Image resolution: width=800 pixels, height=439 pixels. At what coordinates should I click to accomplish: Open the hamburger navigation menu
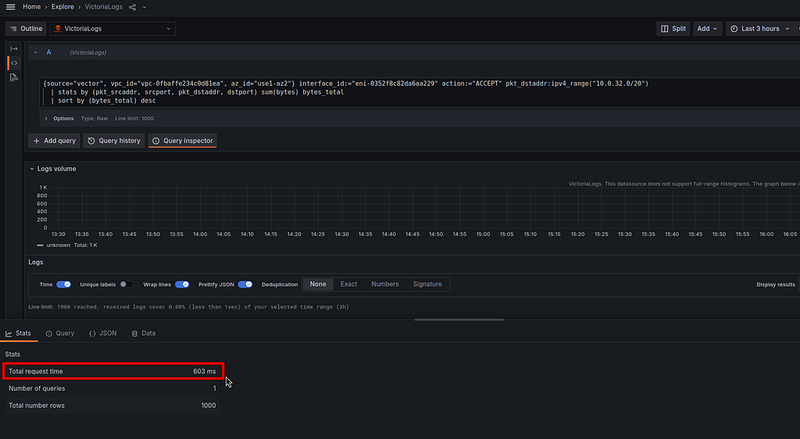pyautogui.click(x=10, y=7)
